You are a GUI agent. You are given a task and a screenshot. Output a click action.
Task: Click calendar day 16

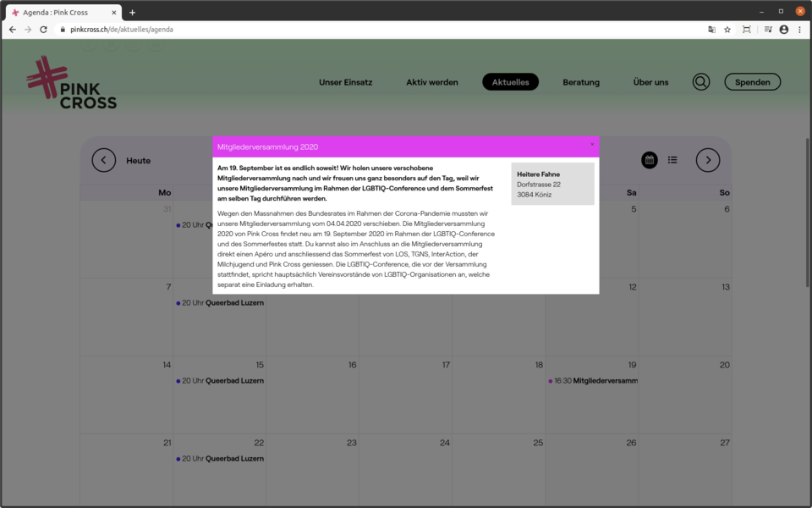pyautogui.click(x=352, y=365)
